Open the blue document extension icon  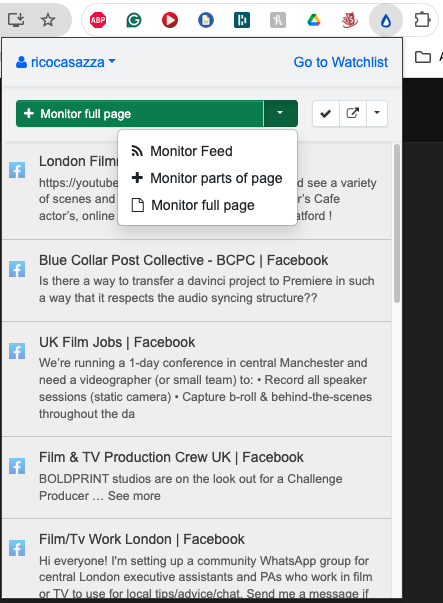(x=206, y=20)
